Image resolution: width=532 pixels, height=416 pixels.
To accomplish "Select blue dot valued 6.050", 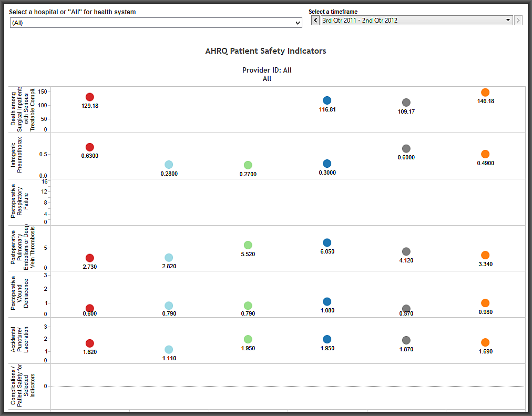I will 327,242.
